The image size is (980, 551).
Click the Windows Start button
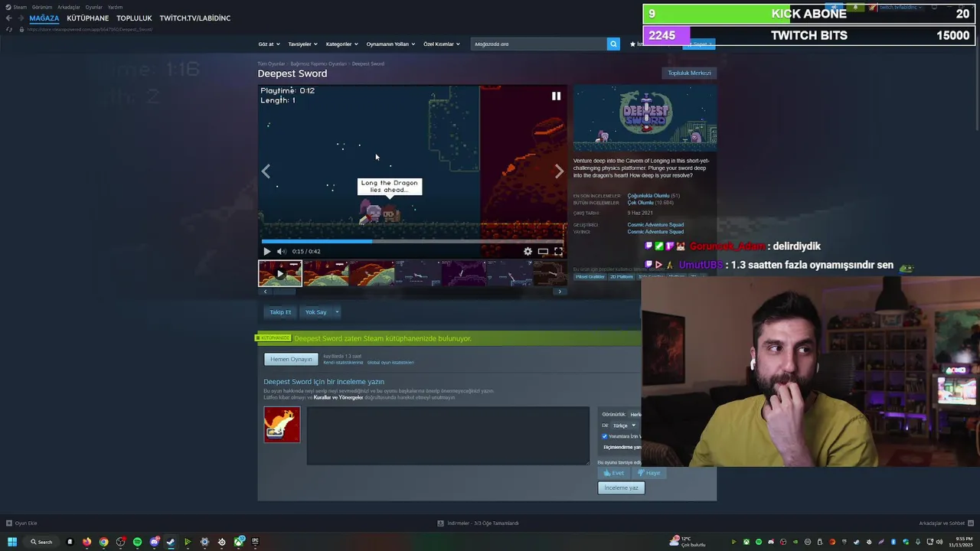coord(12,542)
